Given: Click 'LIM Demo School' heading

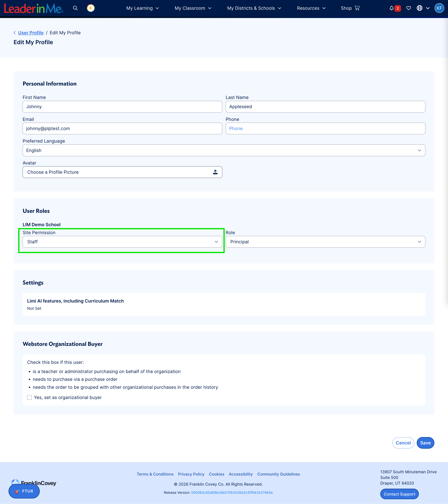Looking at the screenshot, I should (x=41, y=225).
